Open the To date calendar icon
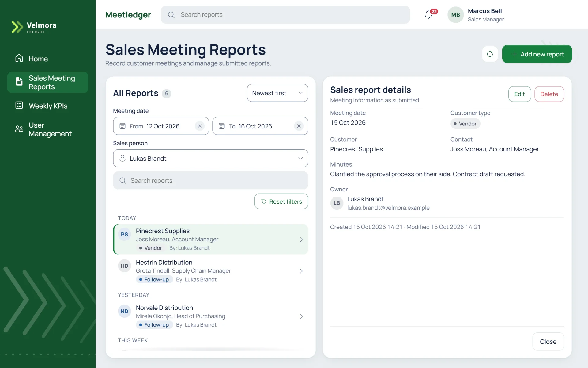This screenshot has width=588, height=368. (x=222, y=126)
